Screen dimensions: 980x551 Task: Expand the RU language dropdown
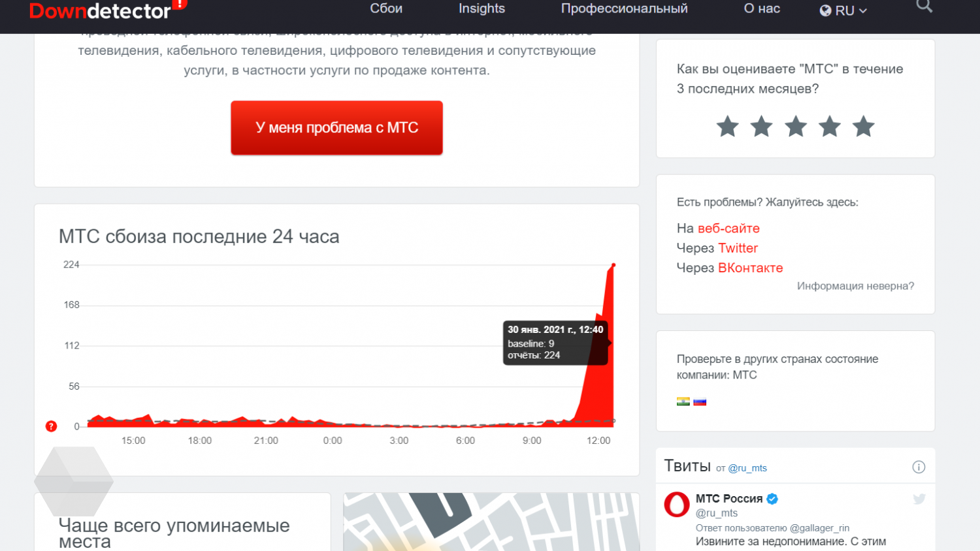coord(843,10)
